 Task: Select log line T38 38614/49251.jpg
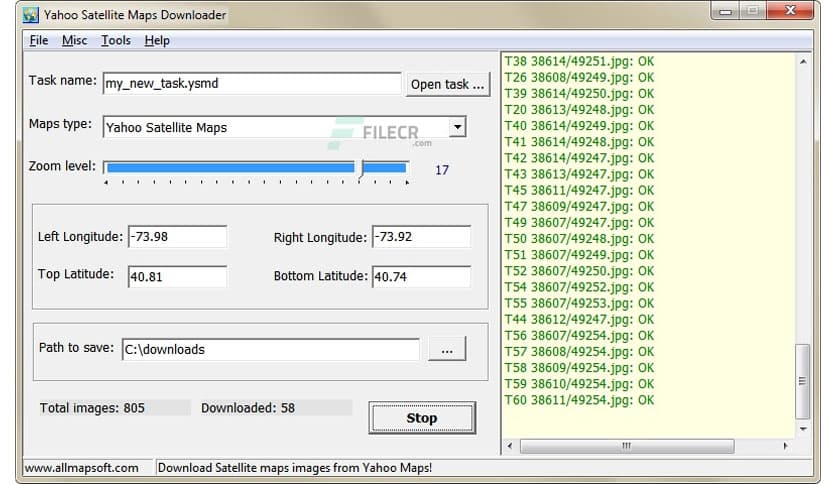(x=579, y=61)
